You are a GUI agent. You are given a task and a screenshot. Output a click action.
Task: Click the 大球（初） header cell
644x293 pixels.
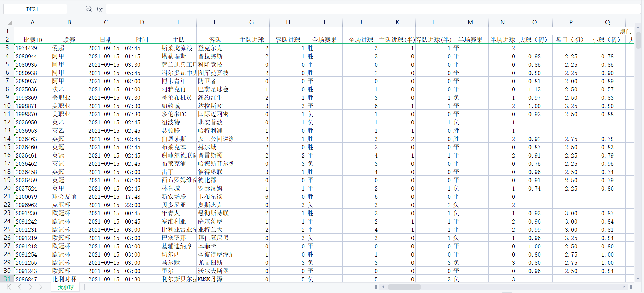(534, 40)
